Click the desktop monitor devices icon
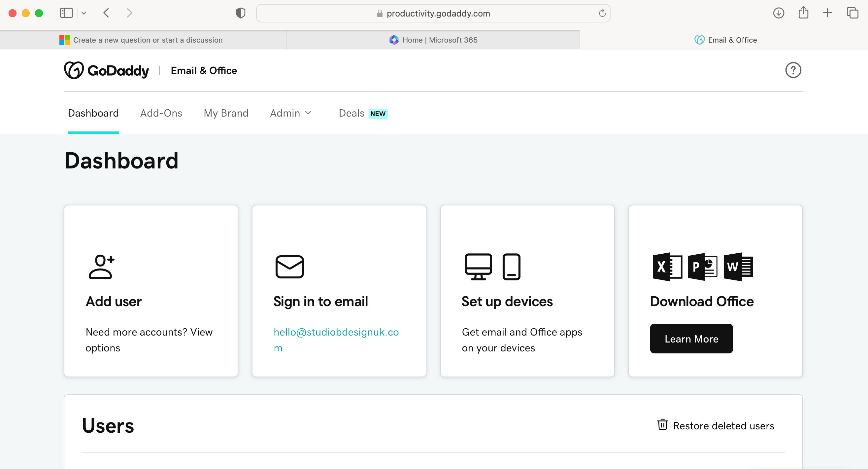The image size is (868, 469). coord(478,266)
